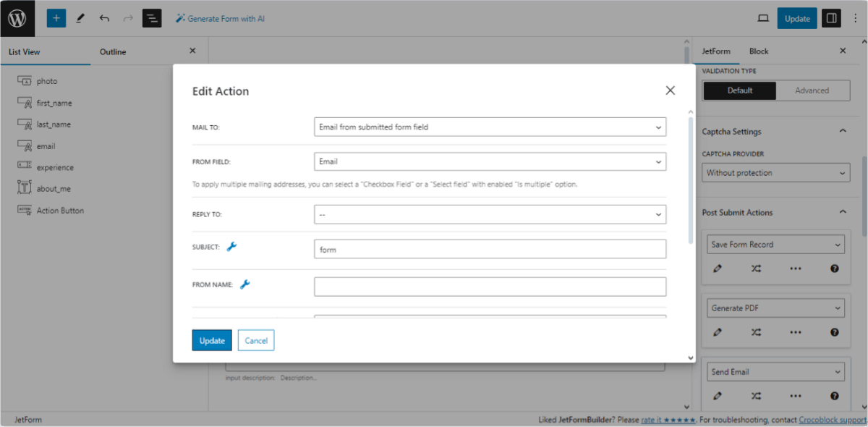Redo the last undone change
The image size is (868, 427).
point(128,17)
